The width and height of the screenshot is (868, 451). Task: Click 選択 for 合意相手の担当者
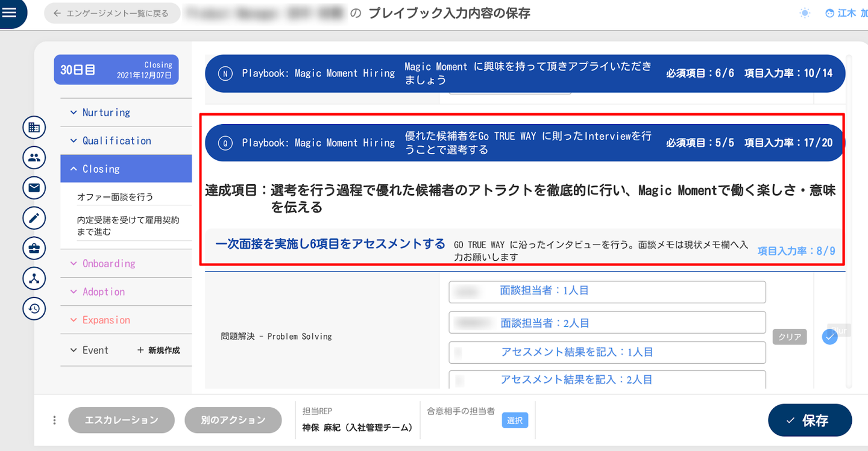(x=515, y=421)
